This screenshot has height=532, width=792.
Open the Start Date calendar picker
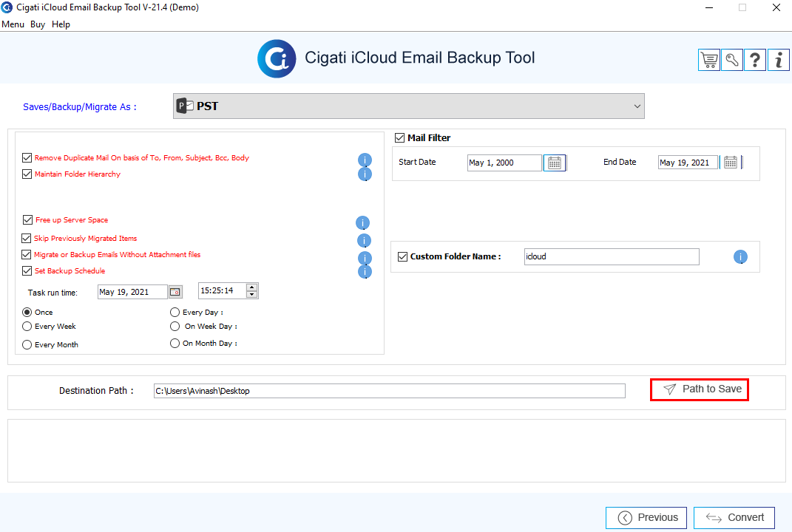554,163
